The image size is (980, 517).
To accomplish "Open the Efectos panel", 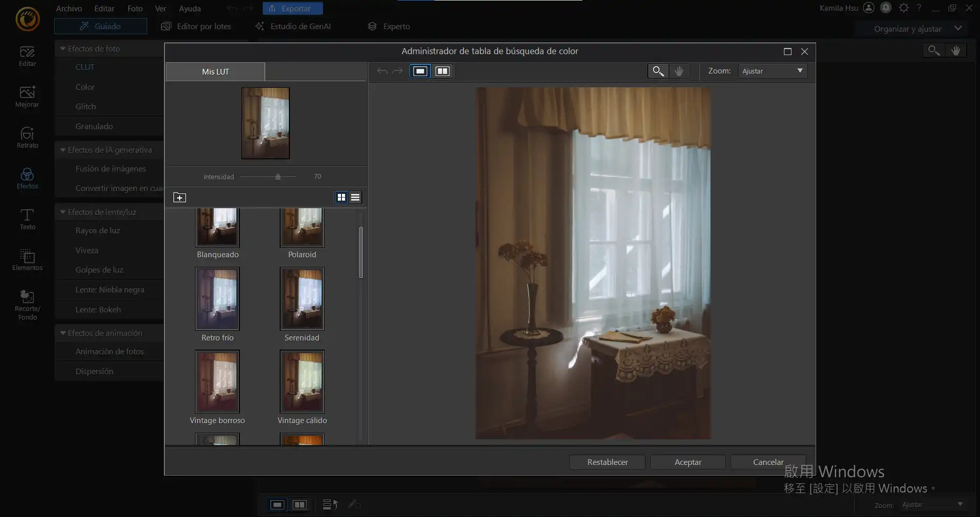I will (27, 178).
